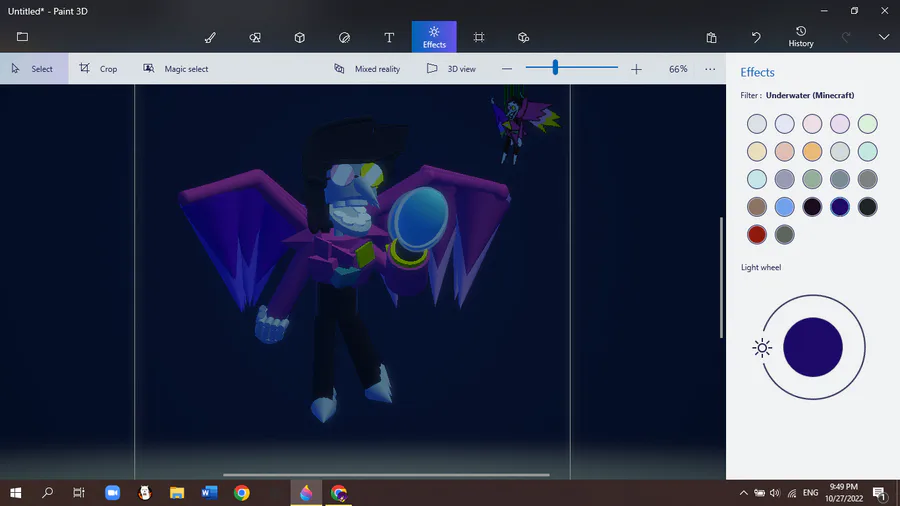Open the volume control

pos(775,493)
